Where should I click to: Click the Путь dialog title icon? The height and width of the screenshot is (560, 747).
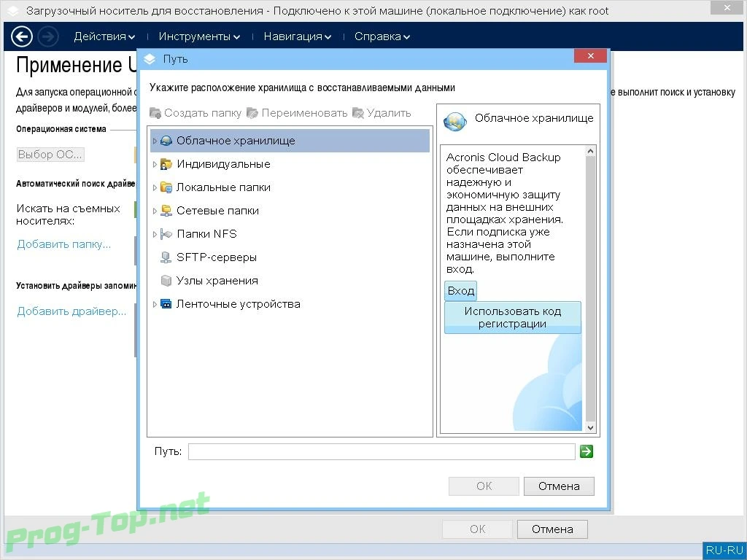pyautogui.click(x=150, y=58)
